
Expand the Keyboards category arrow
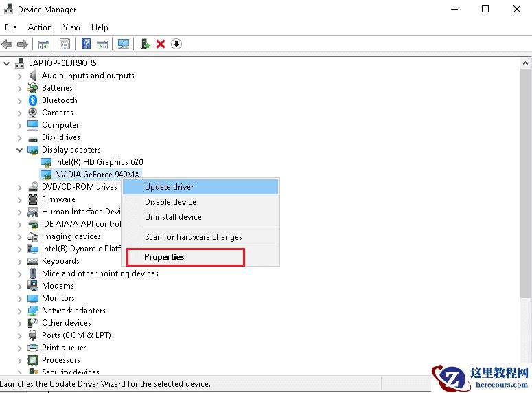tap(20, 262)
